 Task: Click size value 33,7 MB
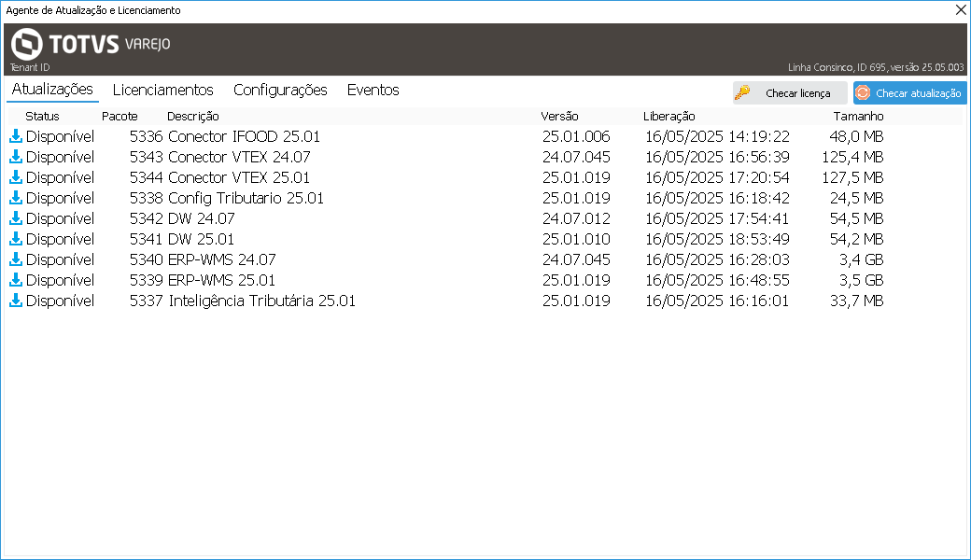856,301
